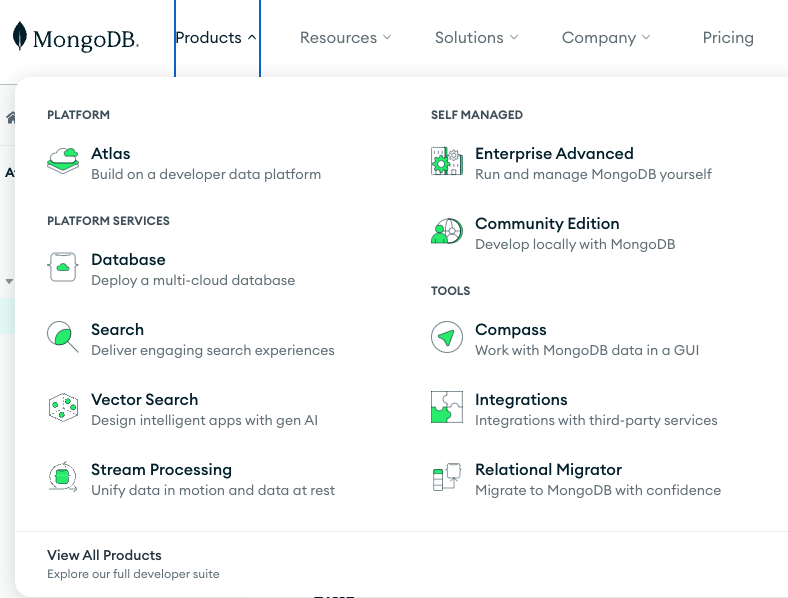Click the Search magnifier leaf icon
Viewport: 788px width, 598px height.
[x=63, y=337]
